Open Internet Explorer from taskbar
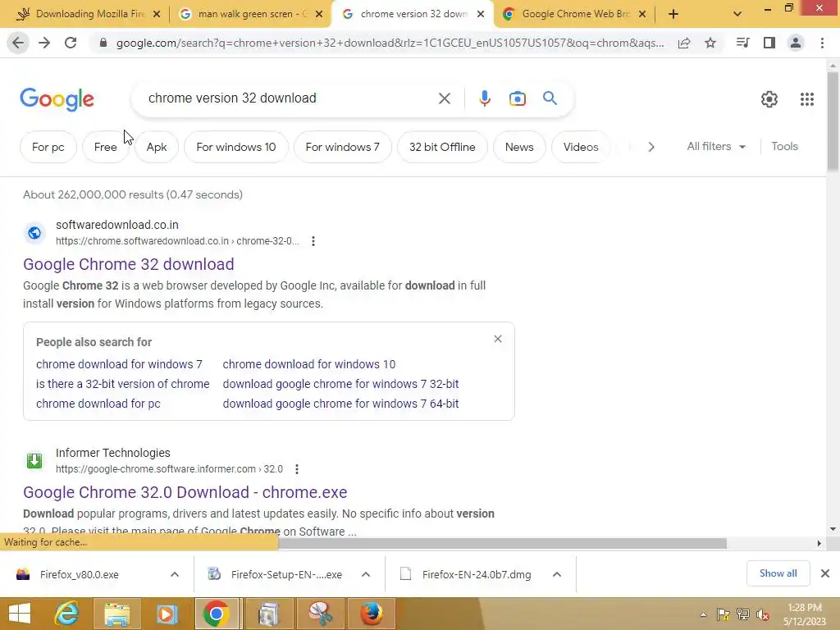Screen dimensions: 840x630 [x=67, y=614]
